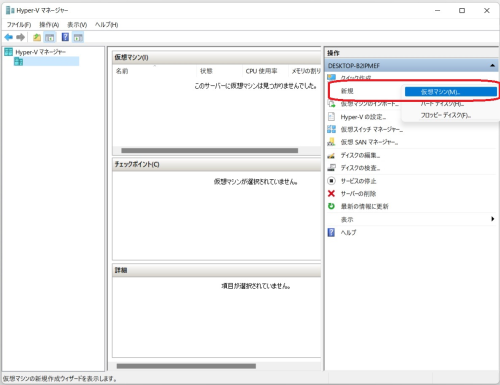Click the status bar text 仮想マシンの新規作成ウィザードを表示します
Image resolution: width=500 pixels, height=385 pixels.
pyautogui.click(x=60, y=379)
